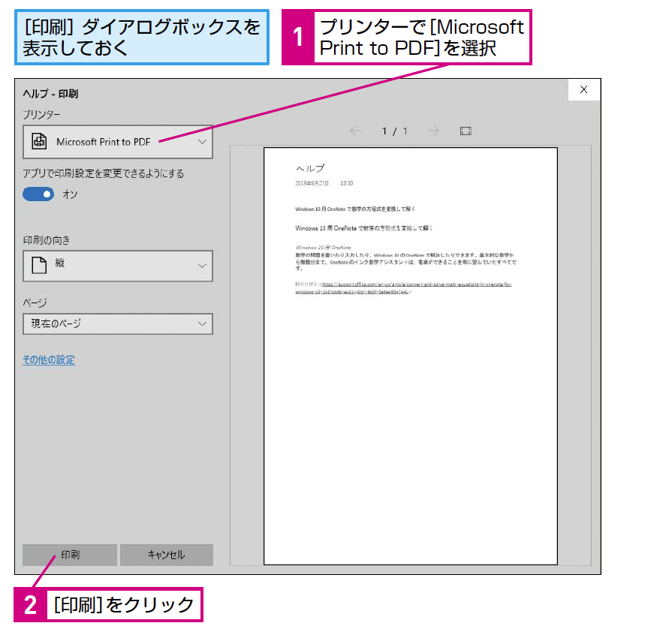Toggle the app print settings switch off
Viewport: 672px width, 632px height.
38,194
